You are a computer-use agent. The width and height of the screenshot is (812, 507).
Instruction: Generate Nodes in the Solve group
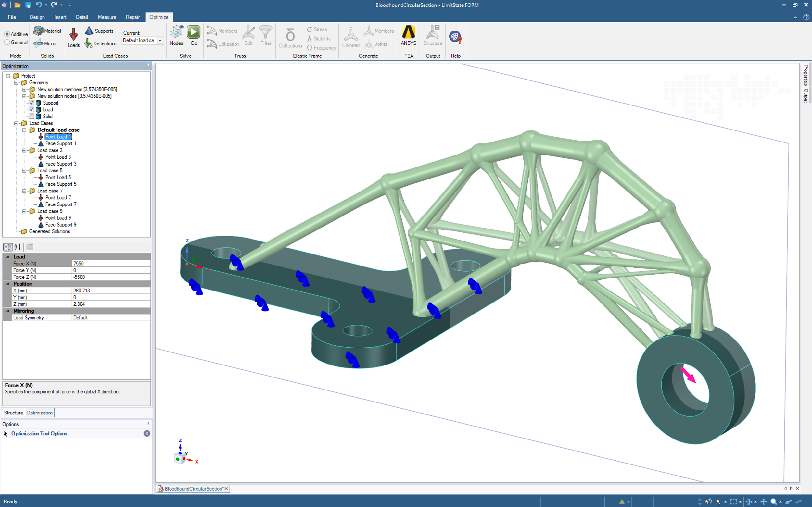coord(176,36)
